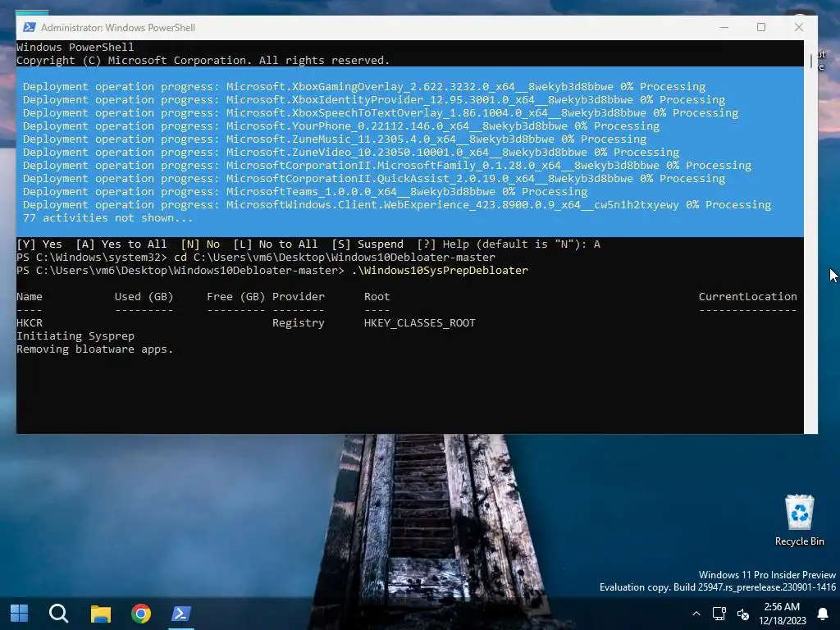Click the Microsoft.ZuneVideo progress line

point(351,153)
